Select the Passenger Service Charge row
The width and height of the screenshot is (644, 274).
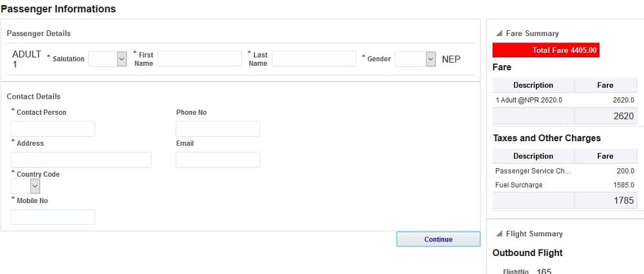(565, 171)
